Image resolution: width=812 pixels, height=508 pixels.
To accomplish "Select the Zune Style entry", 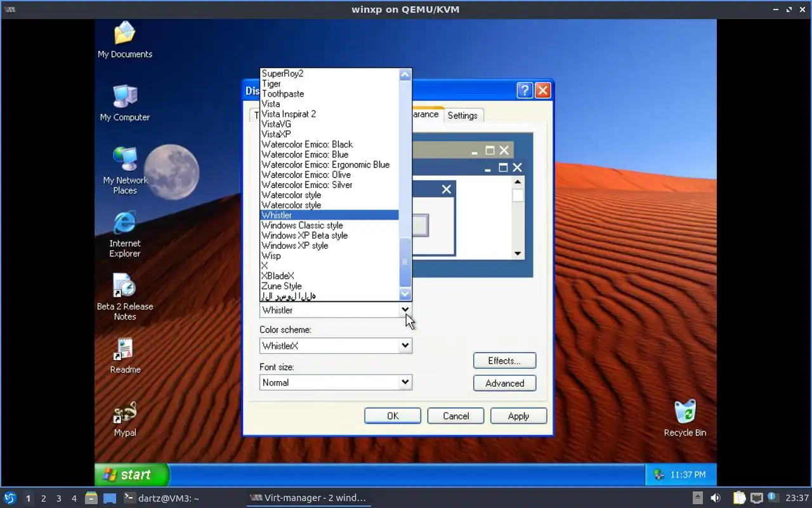I will click(330, 286).
